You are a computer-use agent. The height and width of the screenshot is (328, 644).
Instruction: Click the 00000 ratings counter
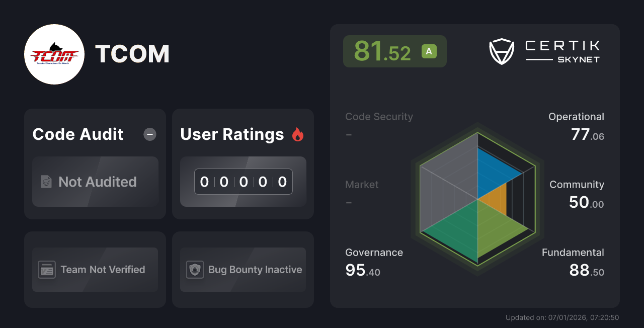[243, 182]
